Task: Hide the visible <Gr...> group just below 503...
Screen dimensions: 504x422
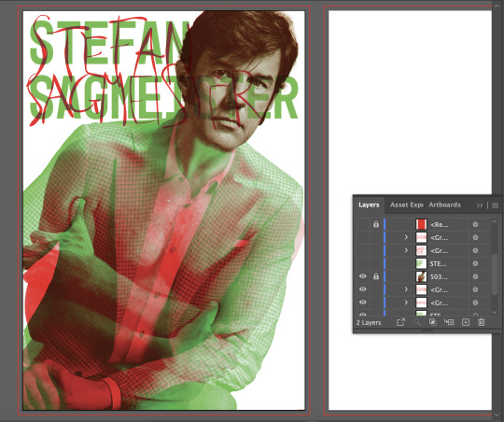Action: (362, 289)
